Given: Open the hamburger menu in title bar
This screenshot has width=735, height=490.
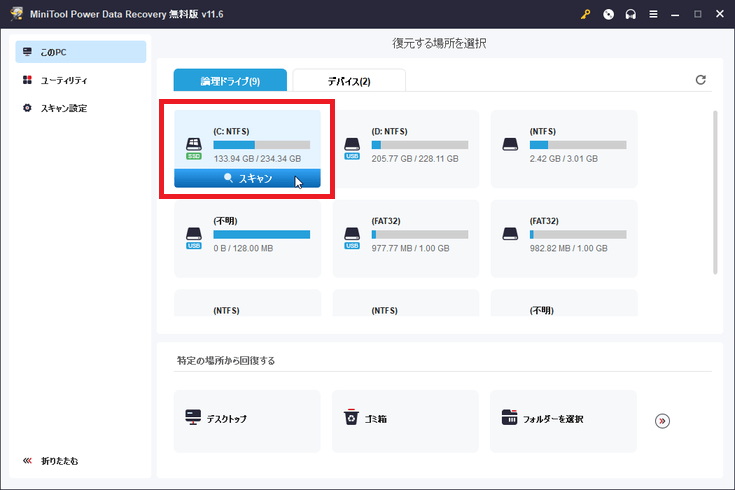Looking at the screenshot, I should point(652,14).
